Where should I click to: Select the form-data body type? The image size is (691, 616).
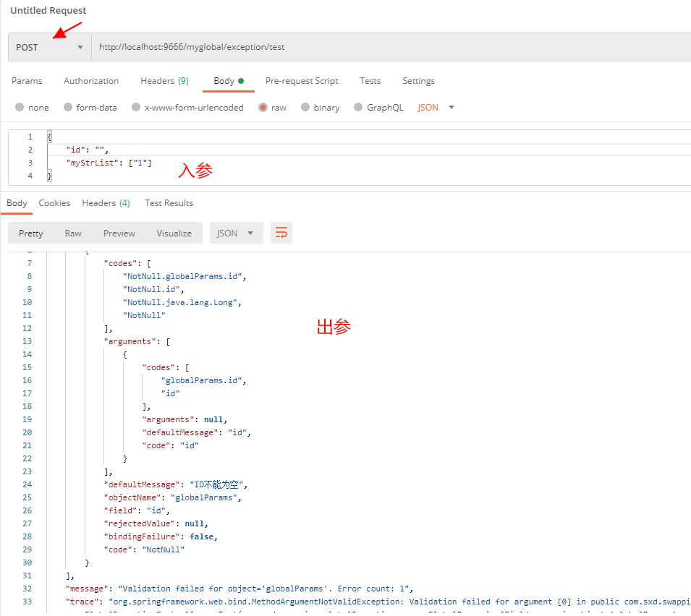coord(90,108)
